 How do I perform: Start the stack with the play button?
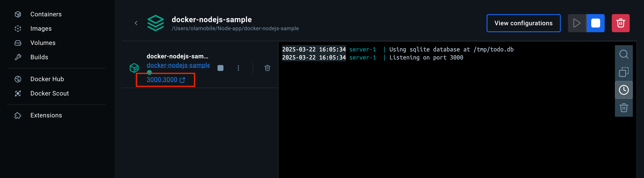(577, 23)
